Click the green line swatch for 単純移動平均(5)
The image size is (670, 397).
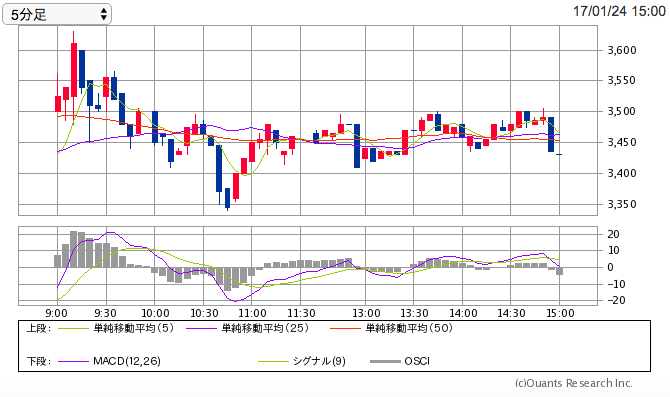(x=73, y=329)
